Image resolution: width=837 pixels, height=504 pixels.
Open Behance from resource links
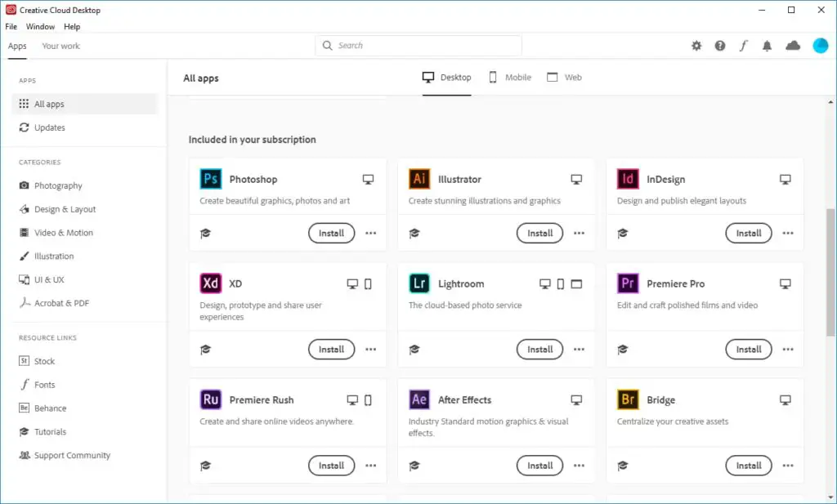pyautogui.click(x=51, y=408)
